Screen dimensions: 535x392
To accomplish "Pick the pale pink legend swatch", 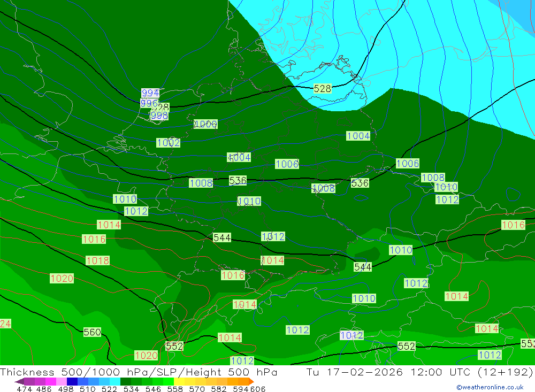I will pos(60,381).
